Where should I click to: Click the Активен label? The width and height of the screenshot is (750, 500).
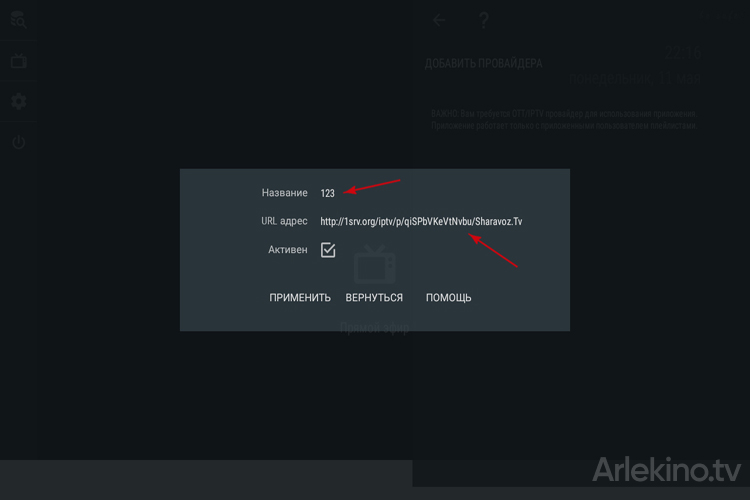[x=287, y=250]
